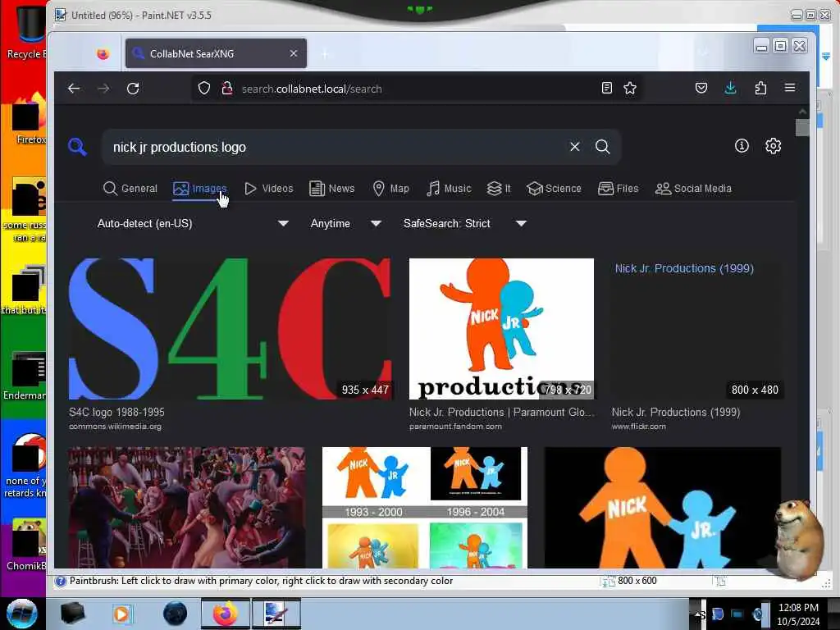Open the S4C logo image thumbnail
The image size is (840, 630).
(231, 329)
